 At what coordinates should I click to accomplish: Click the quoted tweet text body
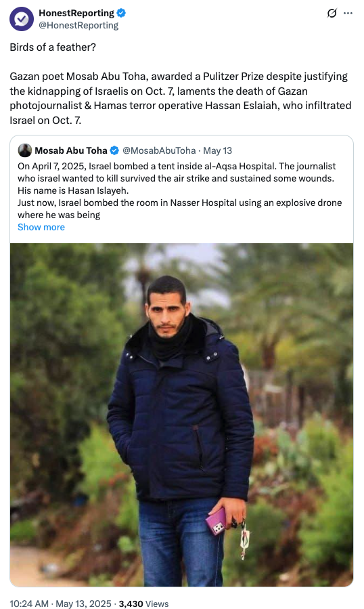180,190
